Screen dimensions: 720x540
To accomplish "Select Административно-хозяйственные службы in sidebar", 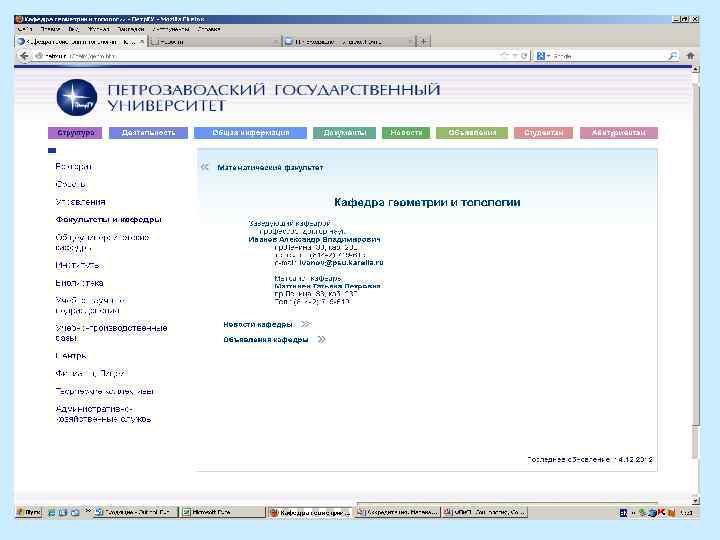I will [x=103, y=414].
